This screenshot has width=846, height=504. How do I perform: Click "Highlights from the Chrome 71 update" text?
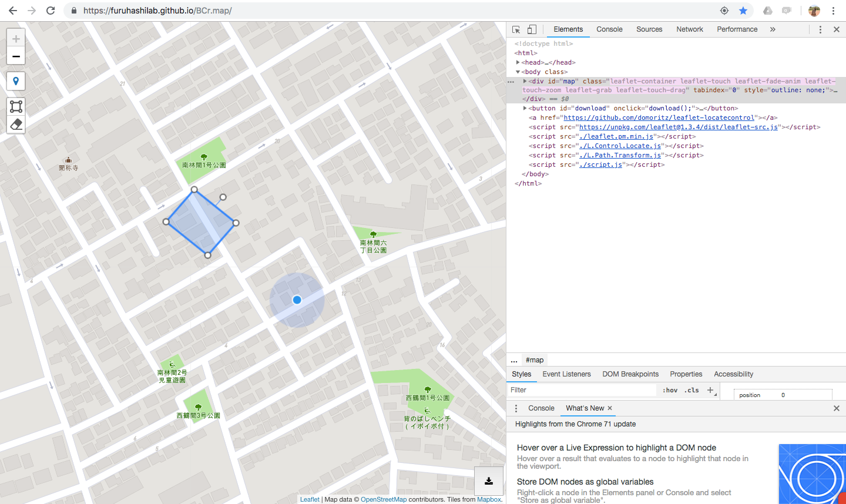click(576, 424)
